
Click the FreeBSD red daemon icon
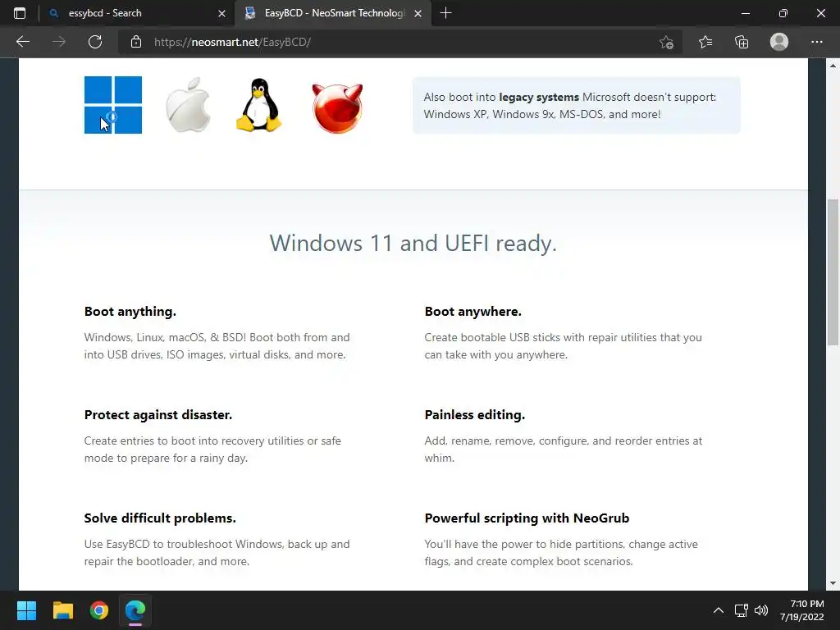pos(337,108)
